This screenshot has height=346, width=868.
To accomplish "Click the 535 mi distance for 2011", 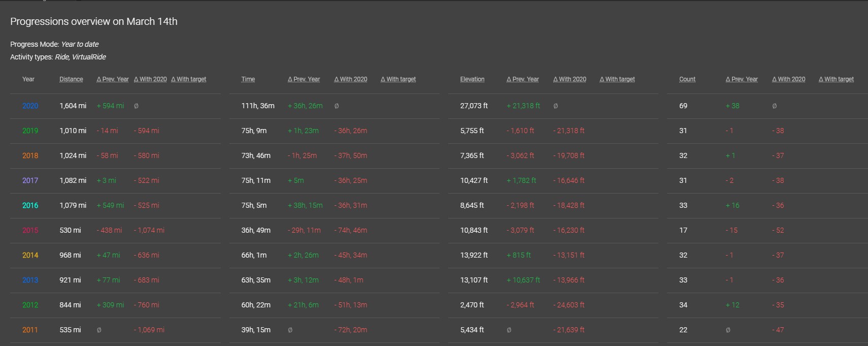I will 70,330.
